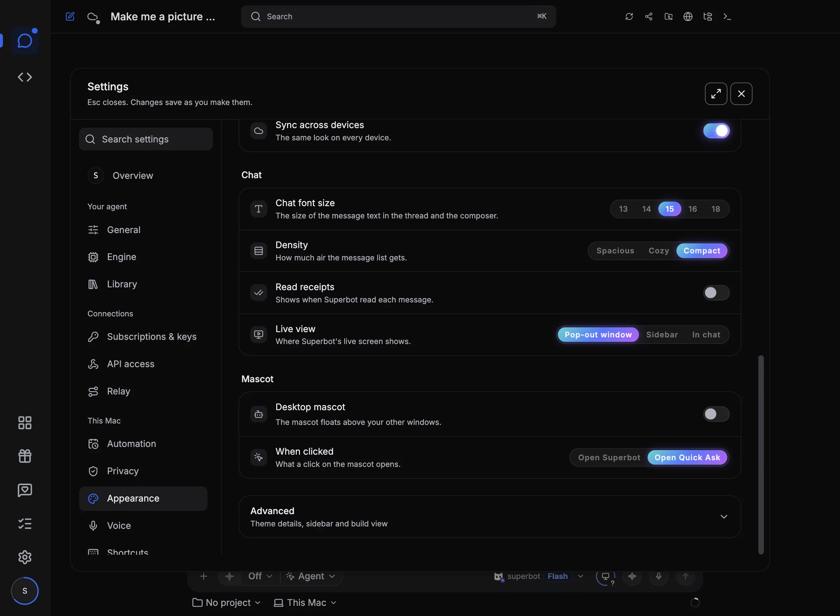Open the This Mac dropdown

pyautogui.click(x=305, y=603)
